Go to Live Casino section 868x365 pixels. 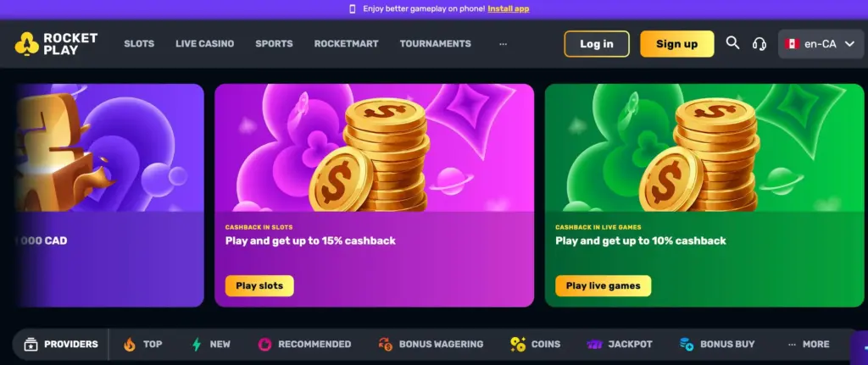(x=205, y=44)
